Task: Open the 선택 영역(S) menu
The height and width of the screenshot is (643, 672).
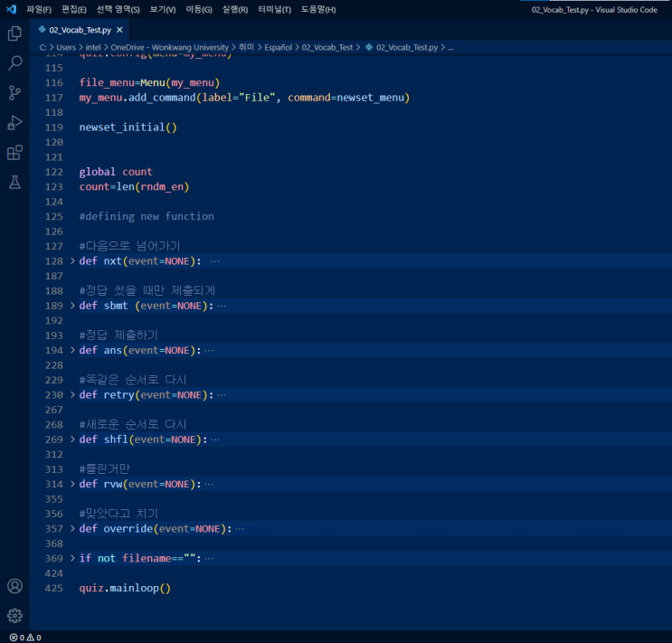Action: tap(118, 9)
